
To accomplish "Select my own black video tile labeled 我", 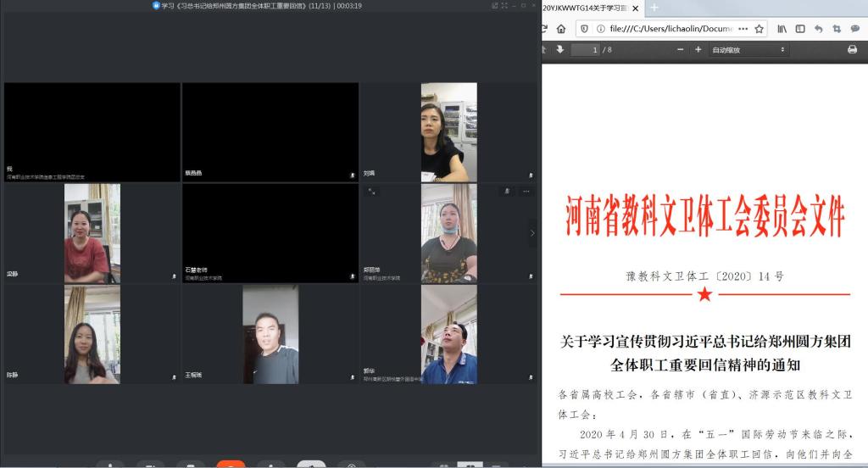I will (x=92, y=132).
